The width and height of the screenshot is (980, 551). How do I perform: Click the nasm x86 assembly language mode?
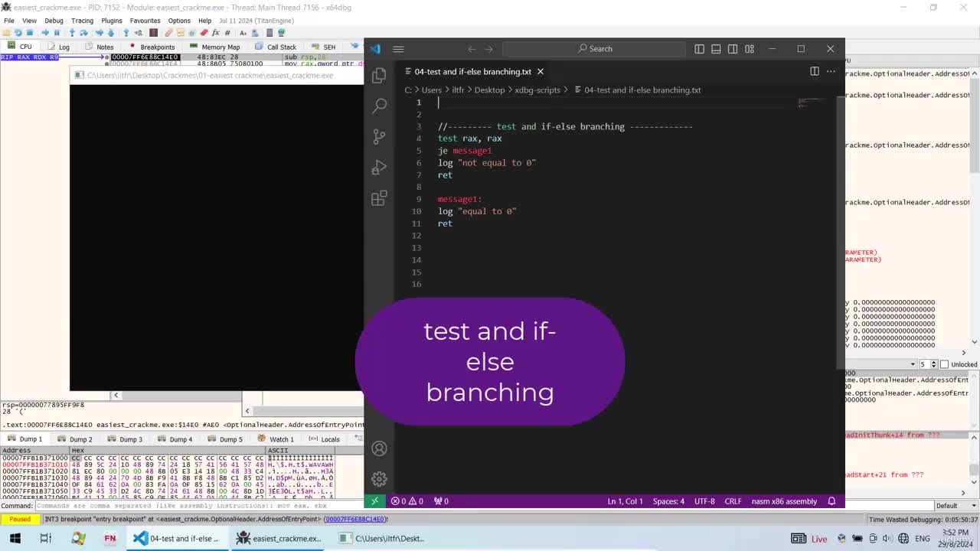784,501
